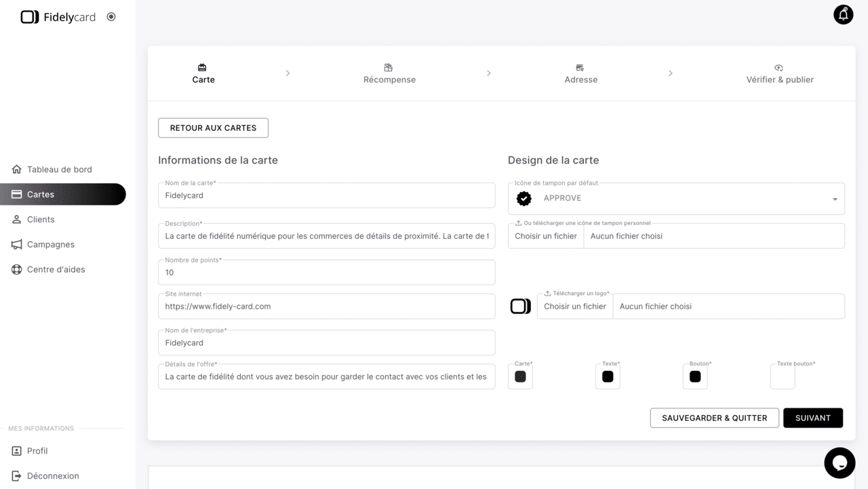Open notifications bell icon
This screenshot has height=489, width=868.
[843, 14]
